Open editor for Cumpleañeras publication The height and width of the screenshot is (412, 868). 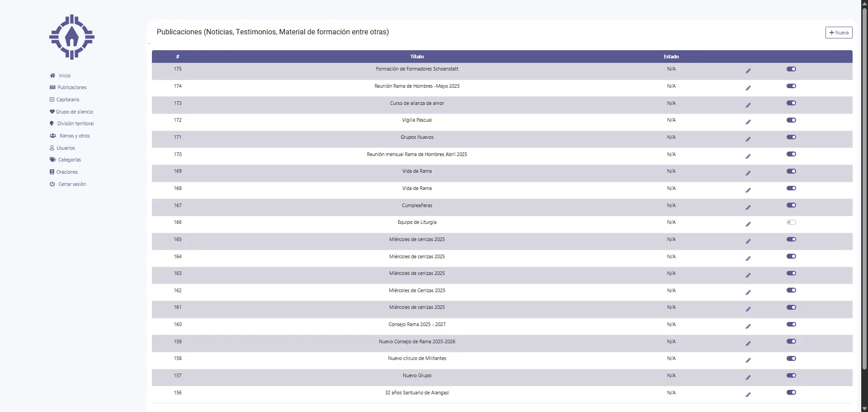(748, 208)
